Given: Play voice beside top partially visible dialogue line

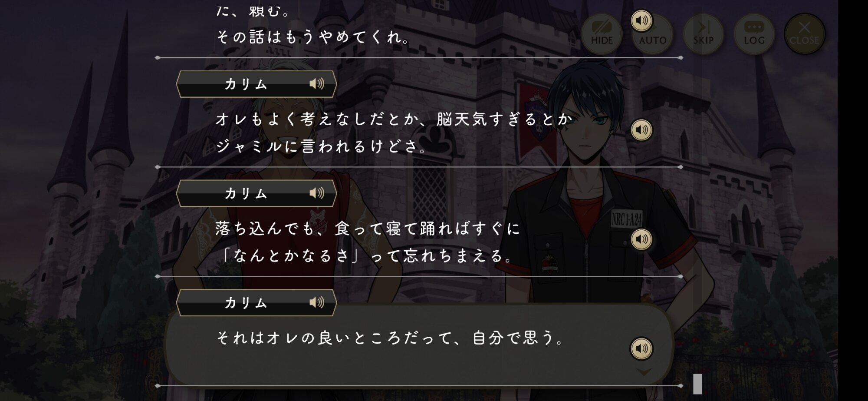Looking at the screenshot, I should 641,20.
